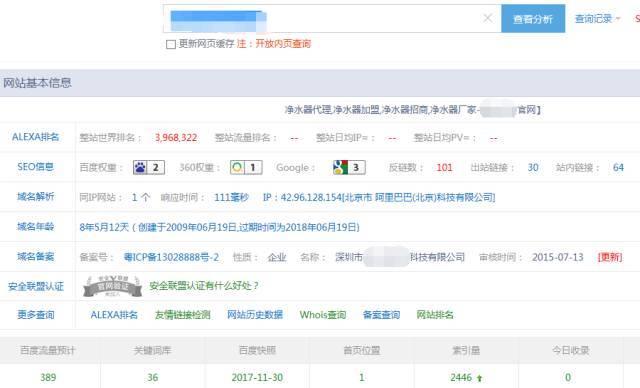The height and width of the screenshot is (388, 640).
Task: Click the 站内链接 value 64
Action: coord(618,168)
